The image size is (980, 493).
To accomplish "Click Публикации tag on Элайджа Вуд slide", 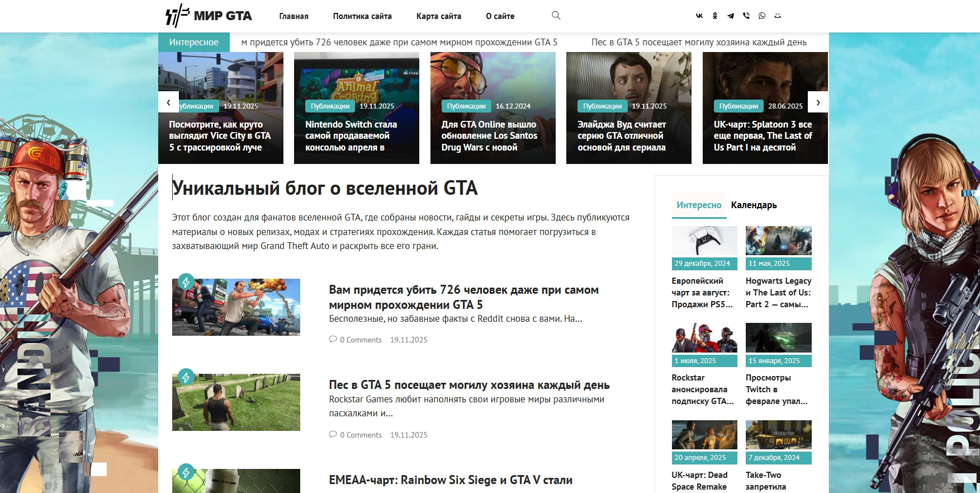I will [x=602, y=106].
